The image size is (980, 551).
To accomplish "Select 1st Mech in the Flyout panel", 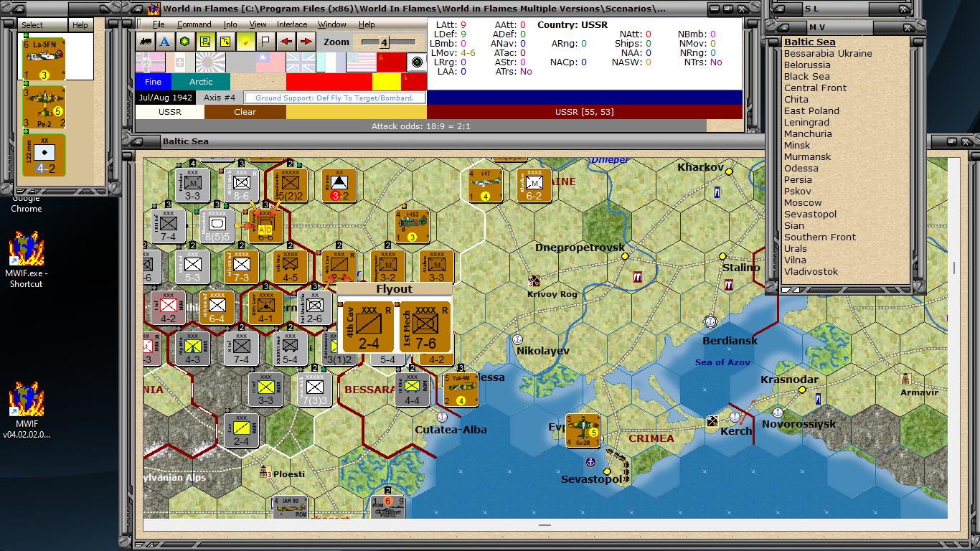I will pos(425,327).
